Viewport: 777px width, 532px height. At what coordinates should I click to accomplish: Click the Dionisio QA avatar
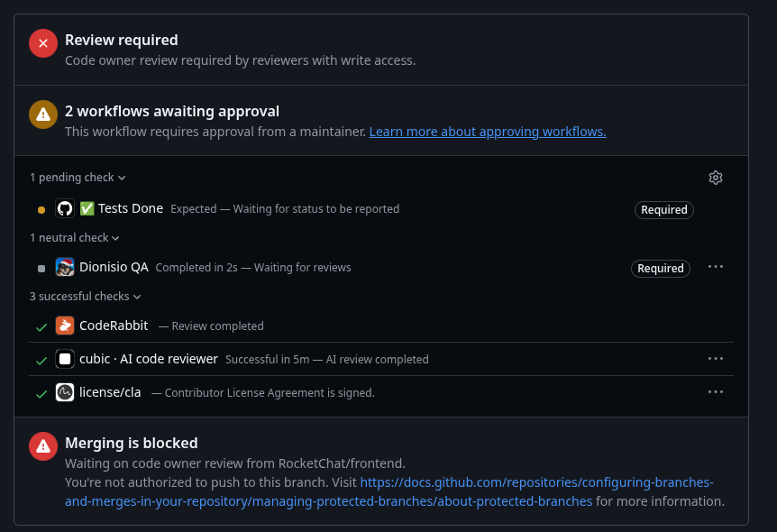pos(65,267)
